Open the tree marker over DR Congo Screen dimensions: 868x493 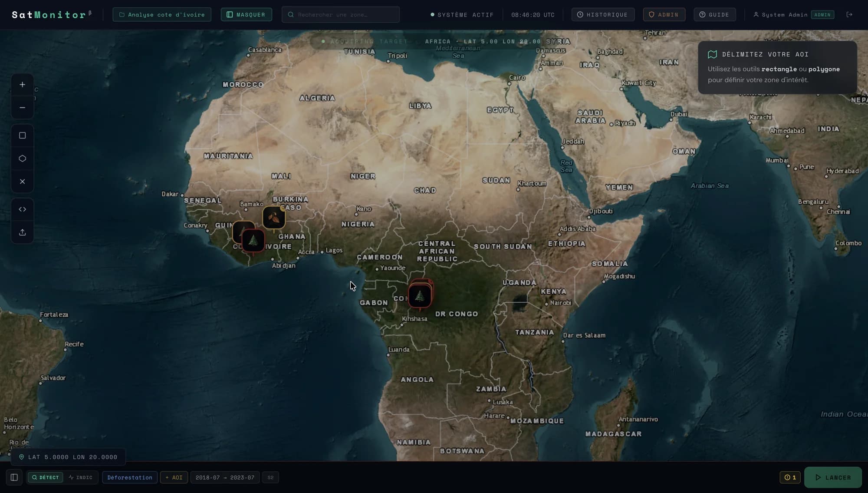coord(420,296)
